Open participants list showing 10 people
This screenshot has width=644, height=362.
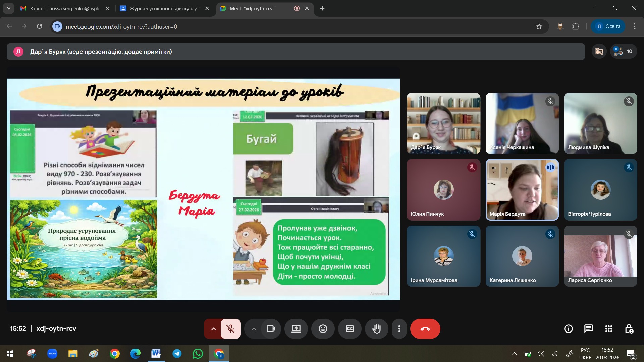[x=624, y=51]
